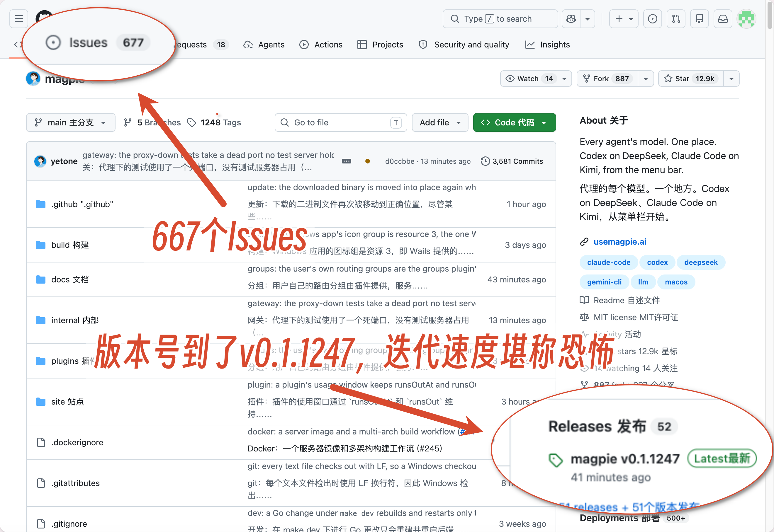Viewport: 774px width, 532px height.
Task: Focus the Type to search field
Action: click(x=500, y=19)
